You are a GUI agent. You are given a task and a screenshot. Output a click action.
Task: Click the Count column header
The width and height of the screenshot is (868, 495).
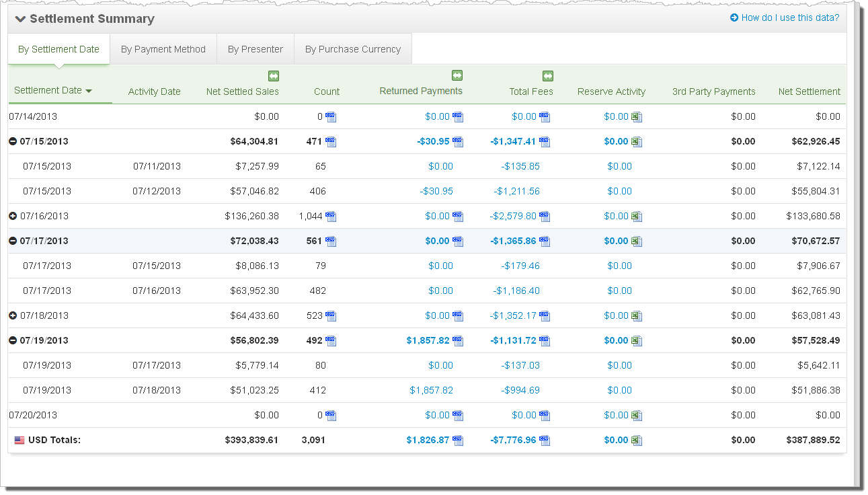click(x=327, y=92)
